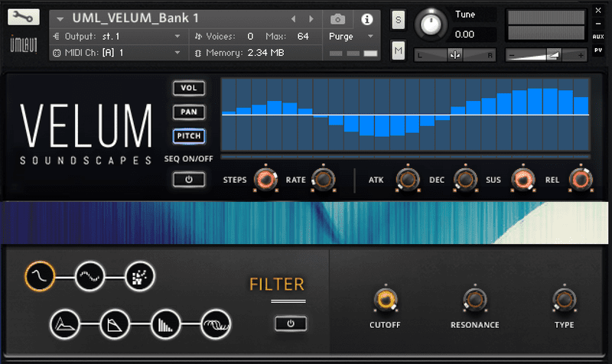Open the Output st. 1 dropdown
The width and height of the screenshot is (612, 364).
click(x=119, y=36)
